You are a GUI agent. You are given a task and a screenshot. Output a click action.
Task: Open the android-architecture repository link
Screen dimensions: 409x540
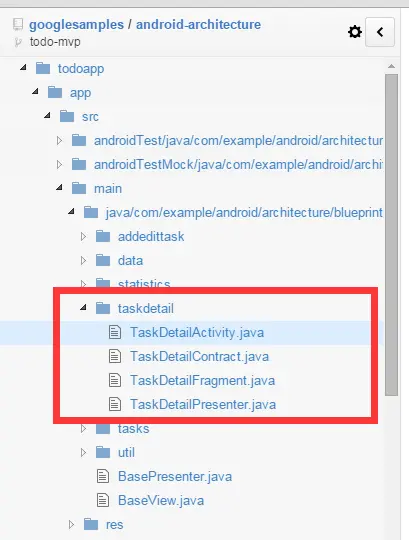pos(198,25)
